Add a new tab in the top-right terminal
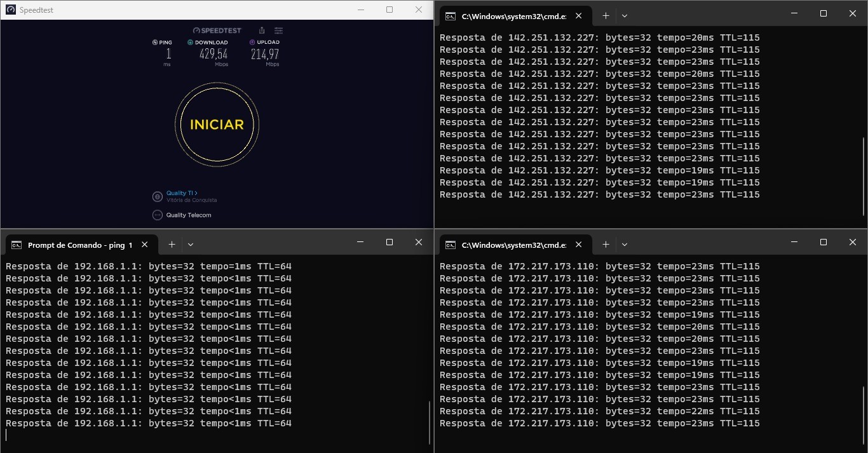The width and height of the screenshot is (868, 453). point(606,16)
